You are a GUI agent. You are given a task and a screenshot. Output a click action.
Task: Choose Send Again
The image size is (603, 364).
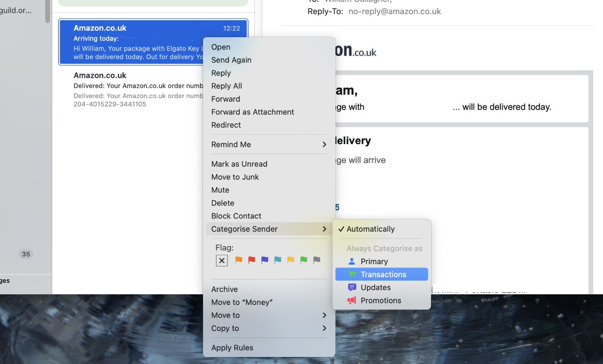(269, 60)
